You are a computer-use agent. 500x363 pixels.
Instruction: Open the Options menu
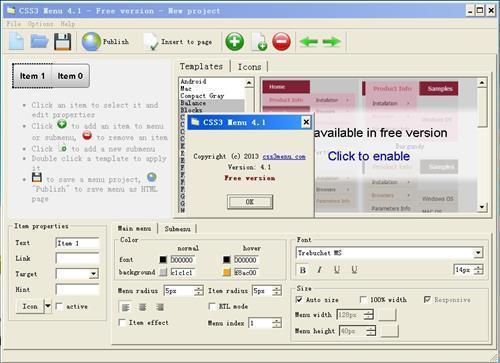click(40, 24)
